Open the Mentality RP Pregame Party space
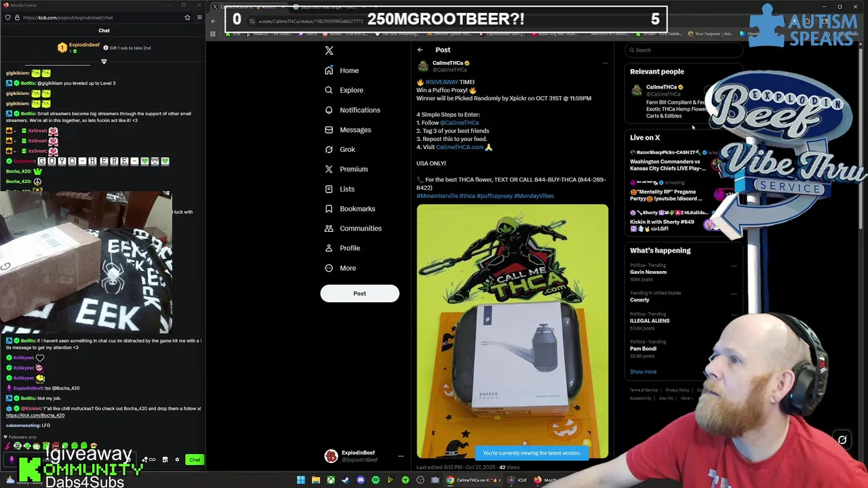Viewport: 868px width, 488px height. tap(666, 195)
